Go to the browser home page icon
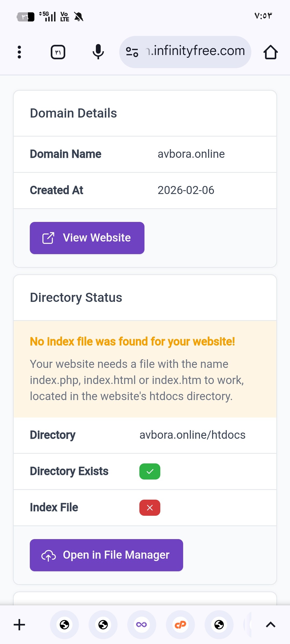 (x=270, y=52)
